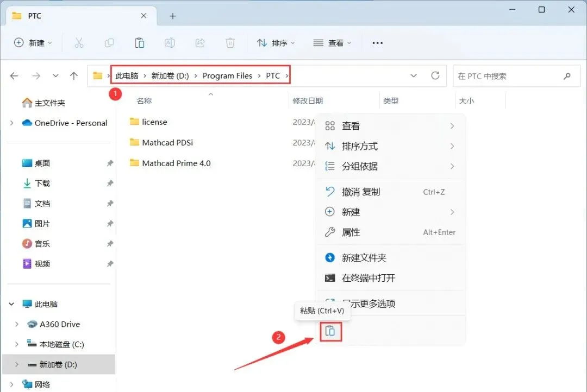This screenshot has height=392, width=587.
Task: Open the Sort (排序) toolbar dropdown
Action: [x=276, y=43]
